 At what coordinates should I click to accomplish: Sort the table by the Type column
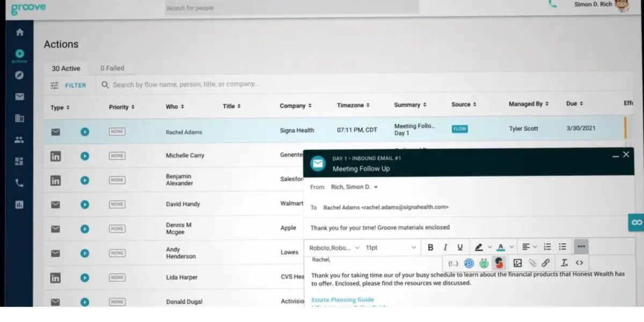click(x=60, y=107)
